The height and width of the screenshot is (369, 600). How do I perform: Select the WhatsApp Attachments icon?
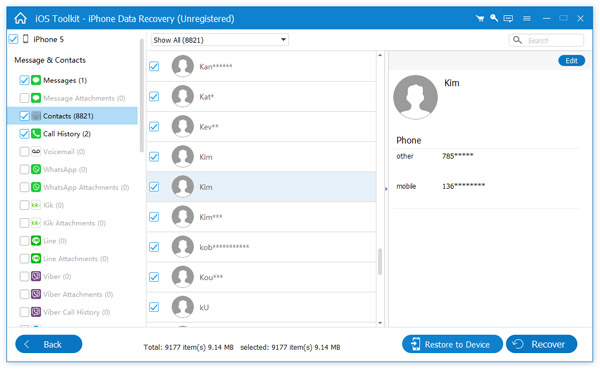[x=36, y=187]
